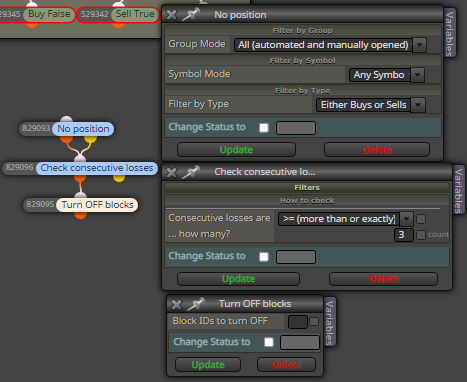467x382 pixels.
Task: Toggle the count checkbox beside how many
Action: coord(421,235)
